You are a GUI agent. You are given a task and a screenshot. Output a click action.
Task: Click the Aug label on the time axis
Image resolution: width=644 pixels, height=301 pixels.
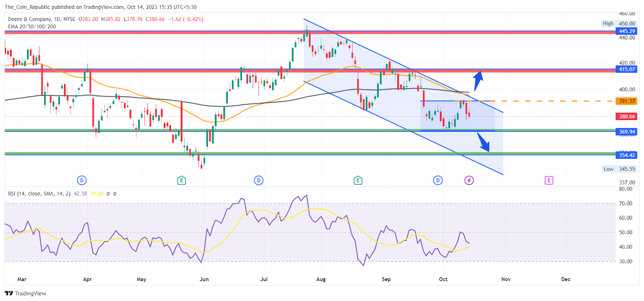[x=321, y=279]
